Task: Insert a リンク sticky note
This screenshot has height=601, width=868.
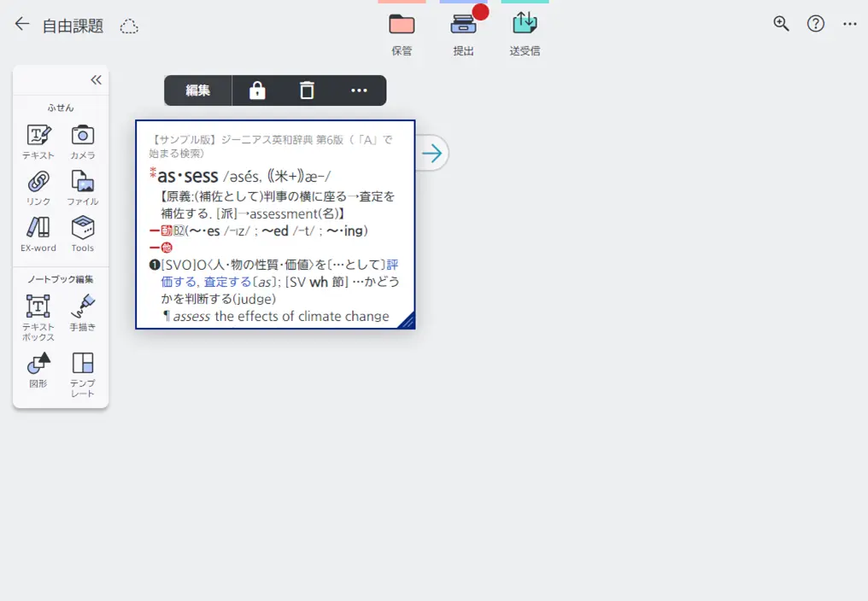Action: pos(38,187)
